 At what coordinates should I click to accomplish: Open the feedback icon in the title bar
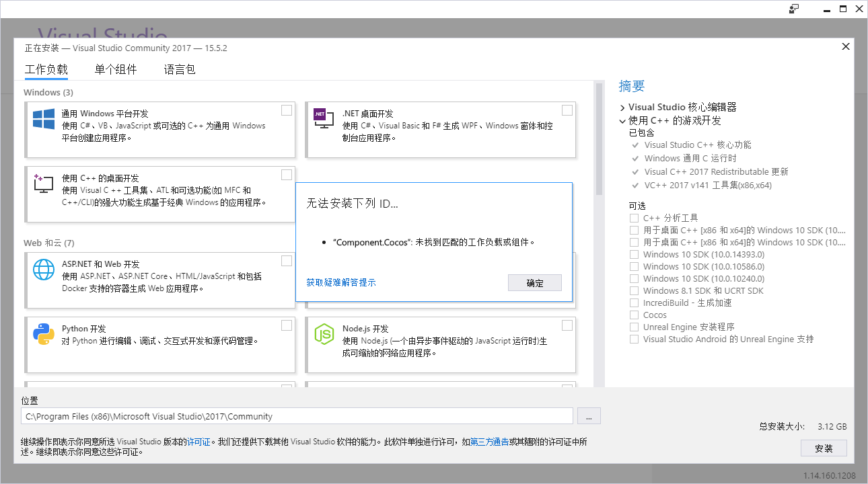(x=794, y=9)
